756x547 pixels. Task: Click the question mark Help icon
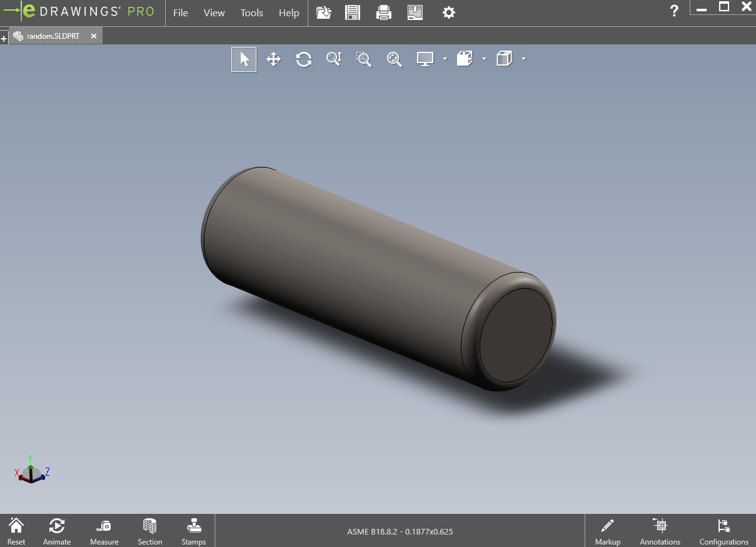tap(674, 11)
